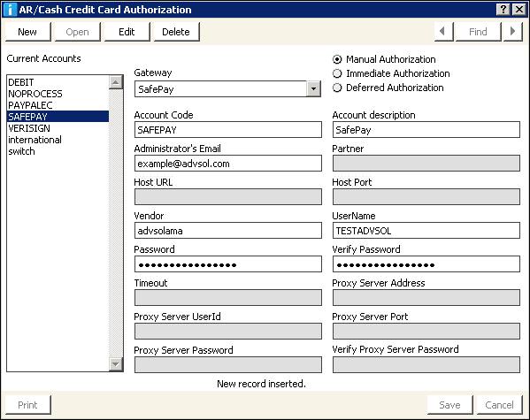Select VERISIGN account
This screenshot has width=530, height=420.
click(x=58, y=128)
